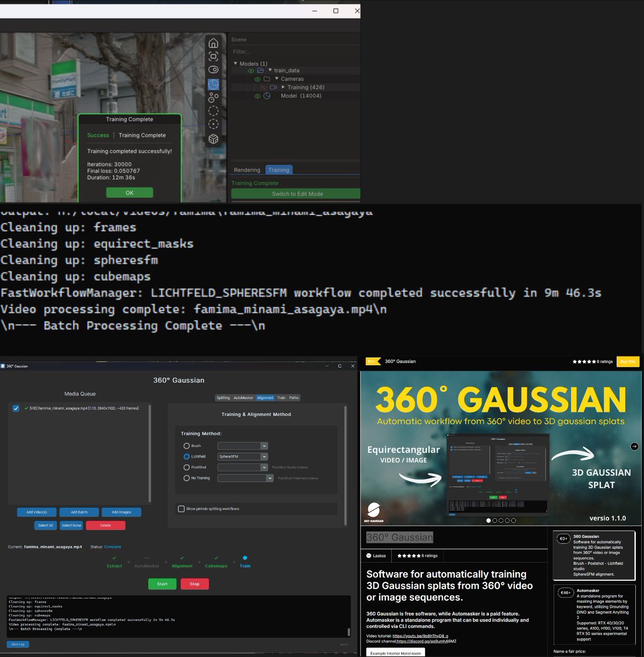
Task: Click the red Delete button
Action: 106,526
